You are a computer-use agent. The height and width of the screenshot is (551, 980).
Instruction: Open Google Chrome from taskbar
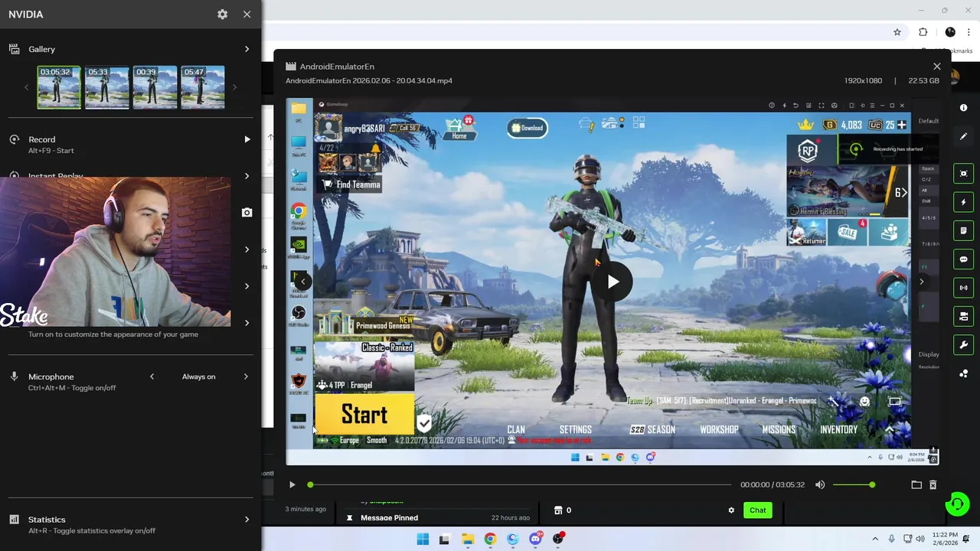pyautogui.click(x=490, y=539)
